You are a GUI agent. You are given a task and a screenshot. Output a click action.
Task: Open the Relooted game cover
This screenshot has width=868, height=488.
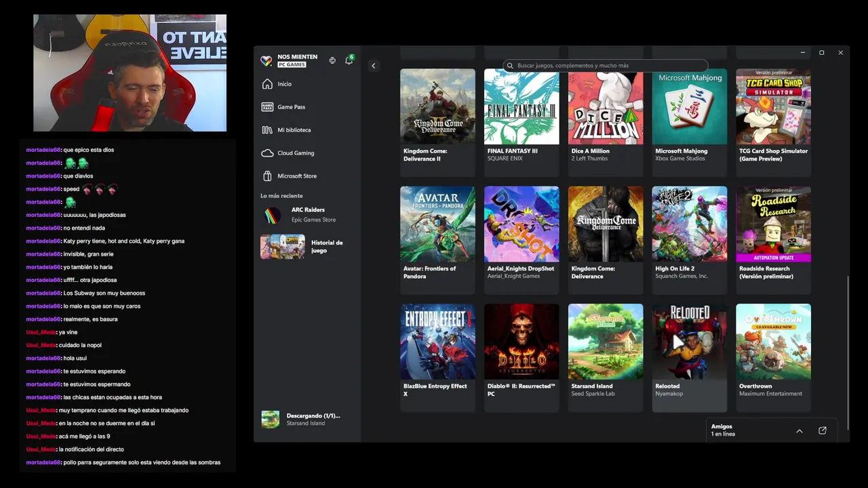coord(690,342)
